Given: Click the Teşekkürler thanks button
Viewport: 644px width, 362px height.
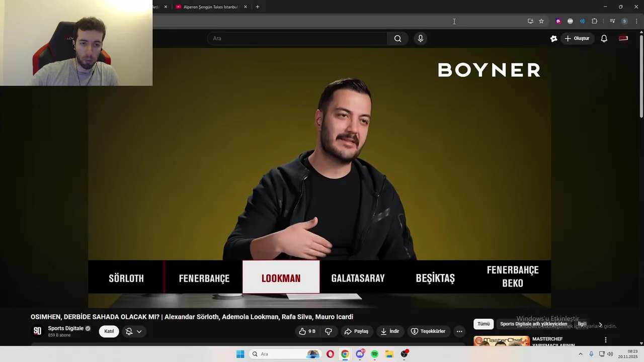Looking at the screenshot, I should tap(428, 331).
